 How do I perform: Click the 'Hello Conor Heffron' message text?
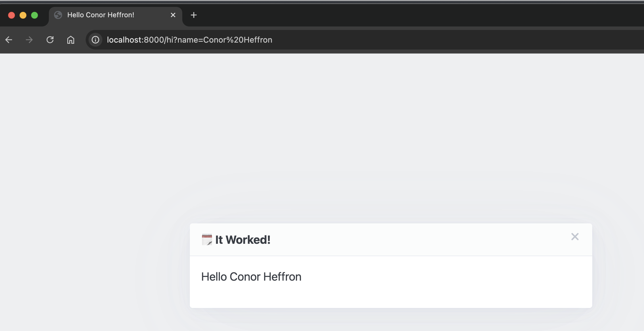251,277
